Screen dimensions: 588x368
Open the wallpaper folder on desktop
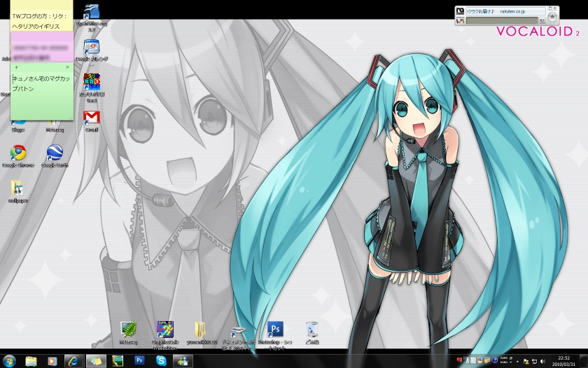[x=17, y=191]
